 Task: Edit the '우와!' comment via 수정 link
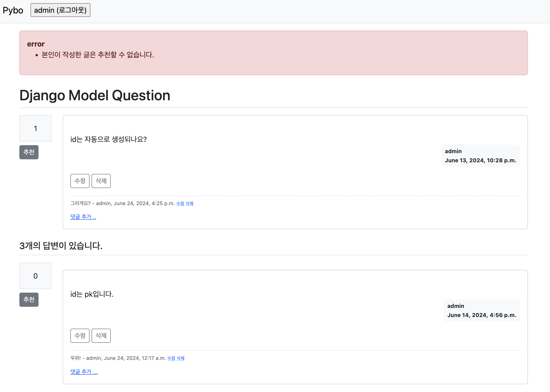point(171,358)
